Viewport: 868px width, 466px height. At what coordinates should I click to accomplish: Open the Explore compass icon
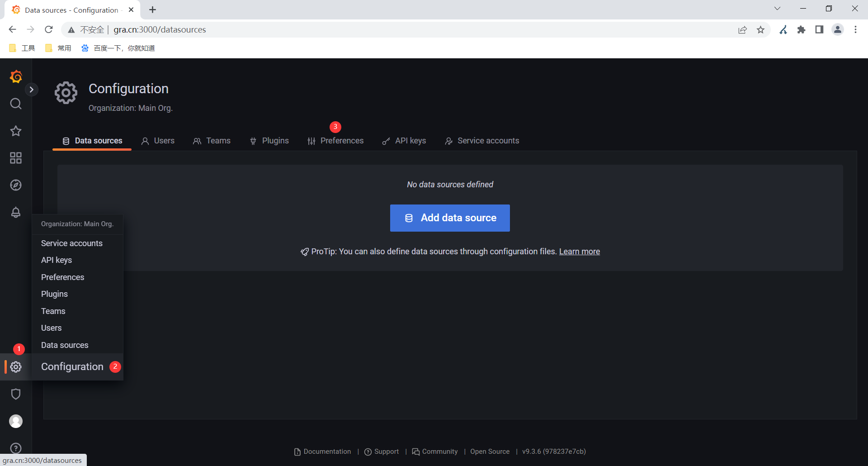[x=16, y=185]
